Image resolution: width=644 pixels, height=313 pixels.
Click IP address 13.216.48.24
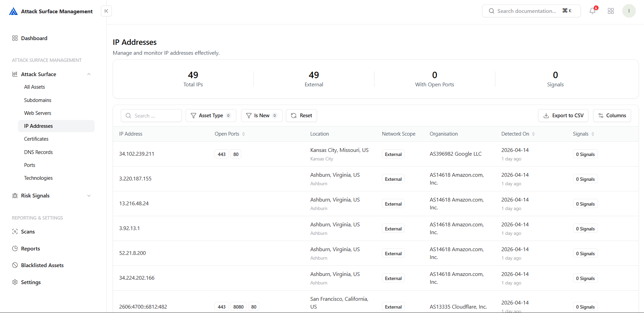point(134,204)
